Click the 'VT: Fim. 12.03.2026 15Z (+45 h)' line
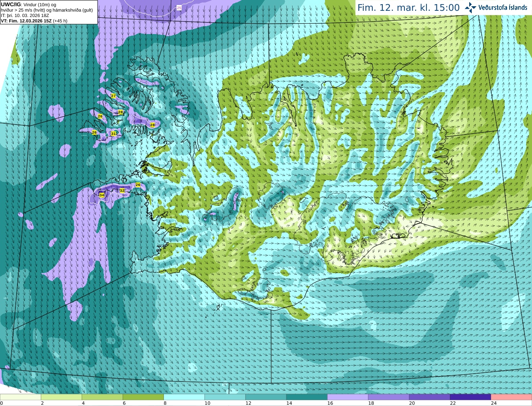The height and width of the screenshot is (406, 532). coord(34,21)
